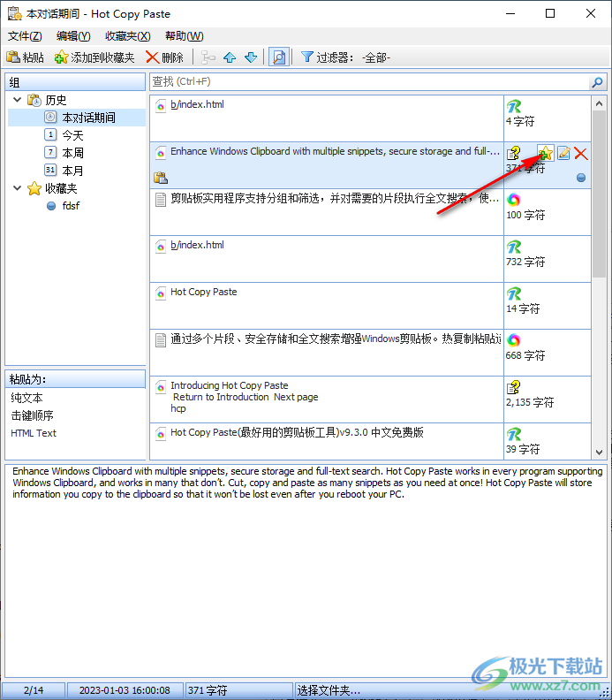Viewport: 612px width, 700px height.
Task: Click the merge snippets toolbar icon
Action: click(208, 57)
